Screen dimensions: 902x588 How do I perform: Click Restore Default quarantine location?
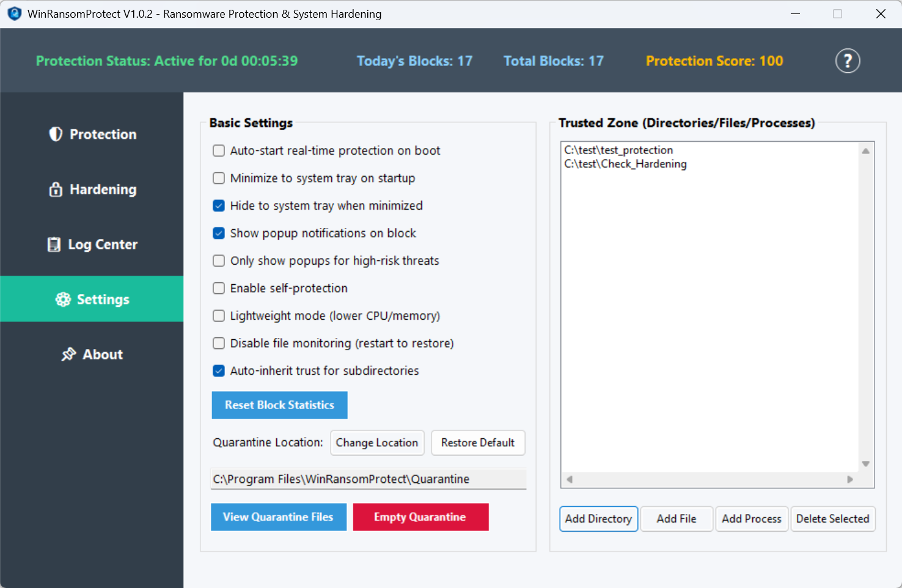pos(478,443)
